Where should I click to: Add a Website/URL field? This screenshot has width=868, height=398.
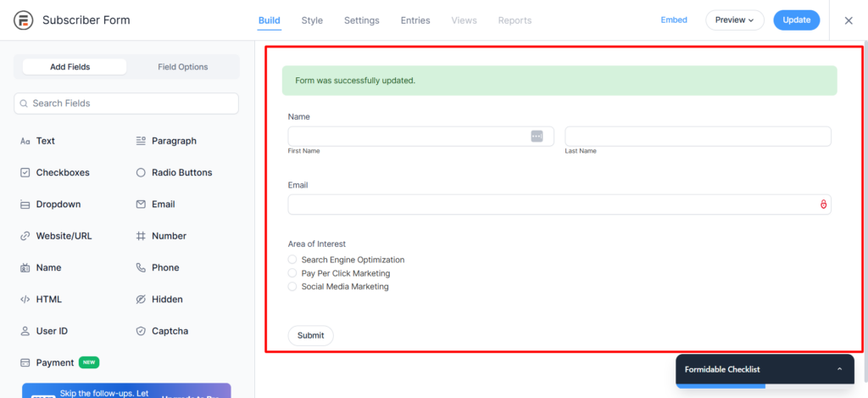click(x=63, y=236)
